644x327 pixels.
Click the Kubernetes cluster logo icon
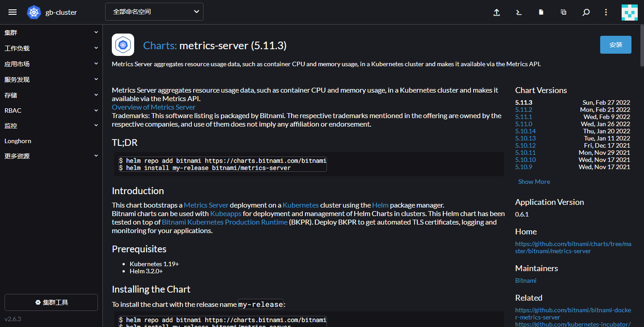(x=34, y=12)
